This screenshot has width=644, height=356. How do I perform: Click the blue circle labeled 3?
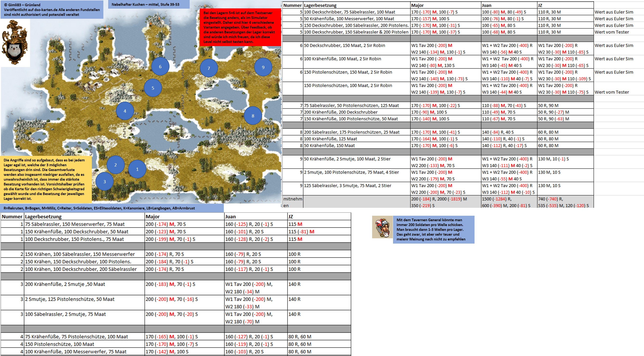tap(105, 182)
